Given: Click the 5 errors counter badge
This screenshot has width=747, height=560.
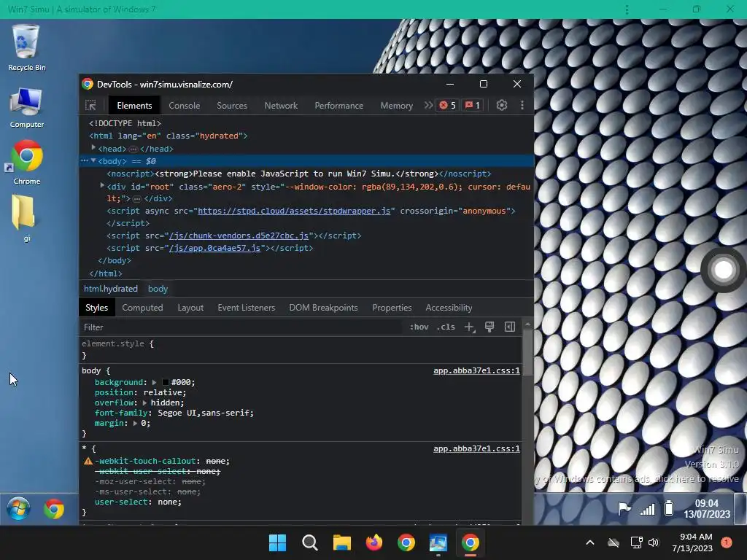Looking at the screenshot, I should click(x=447, y=105).
